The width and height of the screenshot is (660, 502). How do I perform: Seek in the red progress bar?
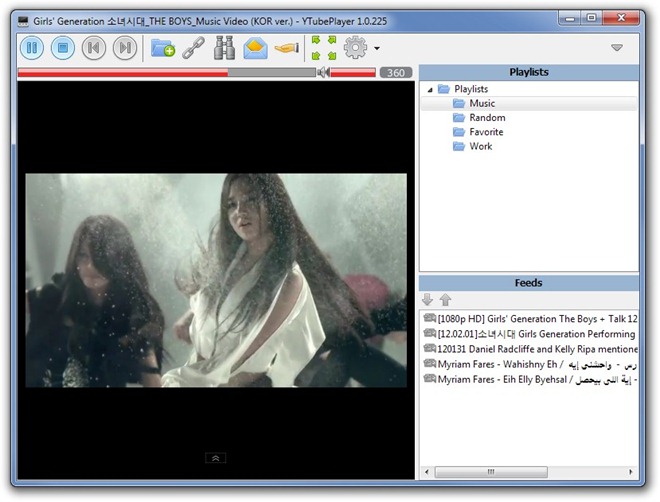pos(167,72)
